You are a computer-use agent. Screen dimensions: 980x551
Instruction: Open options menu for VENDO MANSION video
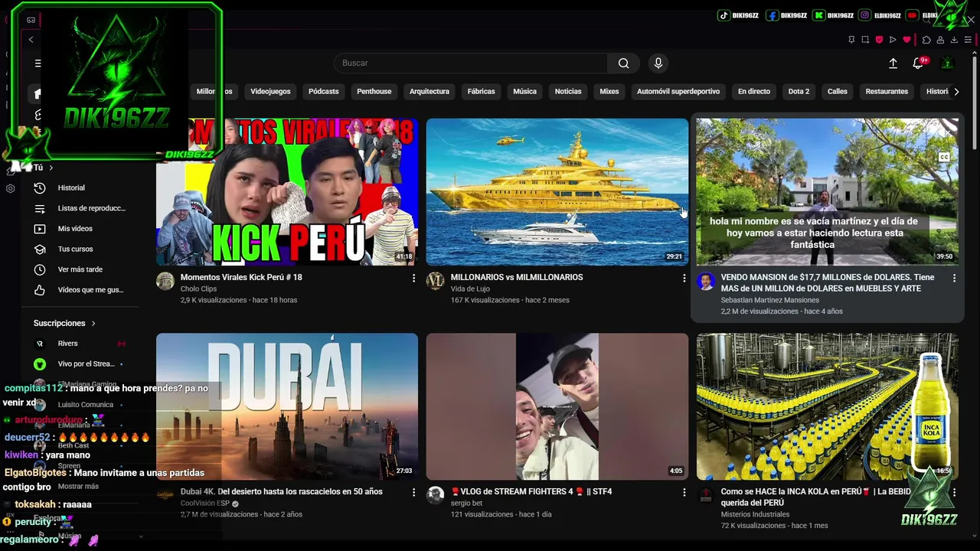[x=954, y=279]
